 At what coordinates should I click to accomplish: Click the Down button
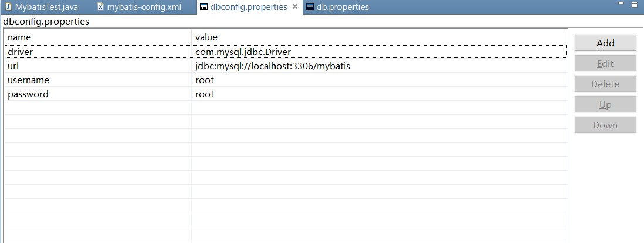pyautogui.click(x=605, y=125)
